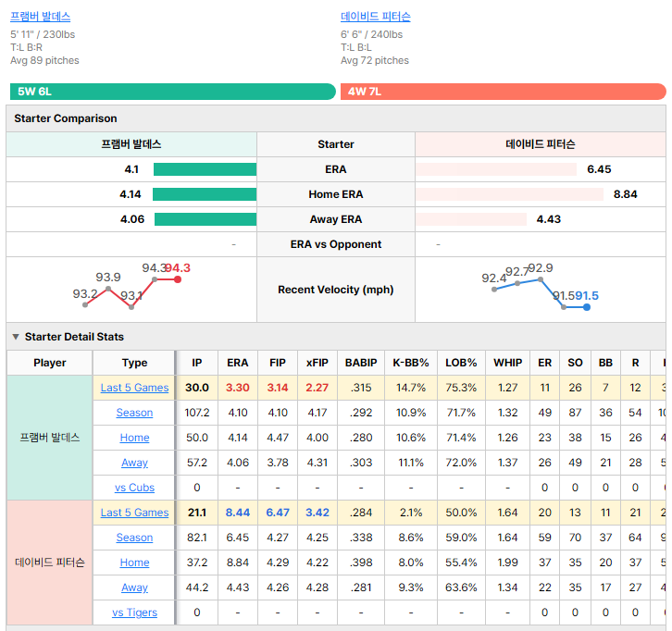Click the pink Home ERA 8.84 bar
The width and height of the screenshot is (672, 631).
509,194
